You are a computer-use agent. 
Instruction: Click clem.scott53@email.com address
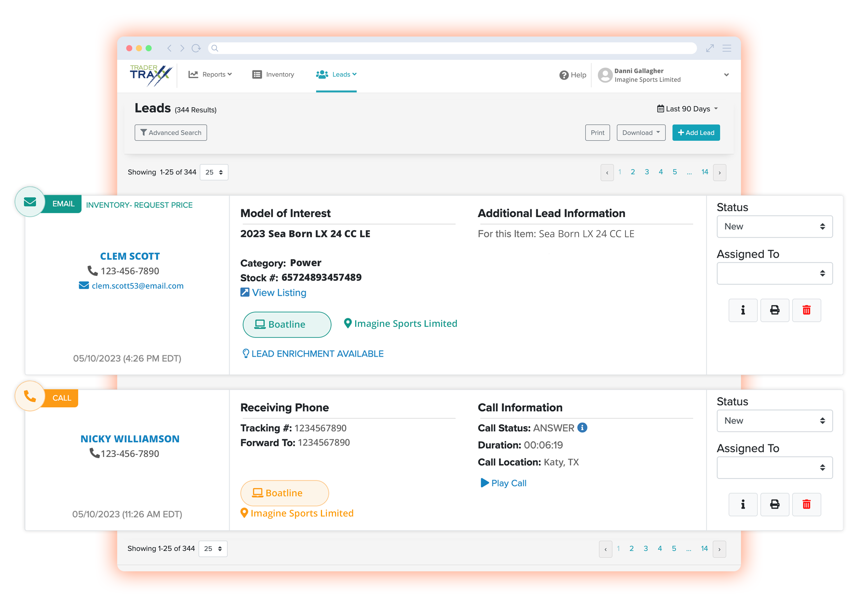[138, 286]
